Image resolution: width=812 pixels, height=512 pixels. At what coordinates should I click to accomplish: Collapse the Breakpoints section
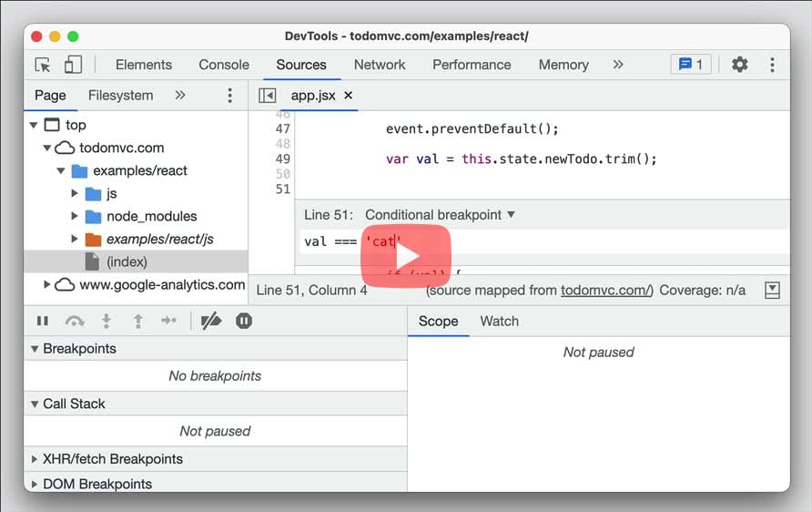(35, 349)
